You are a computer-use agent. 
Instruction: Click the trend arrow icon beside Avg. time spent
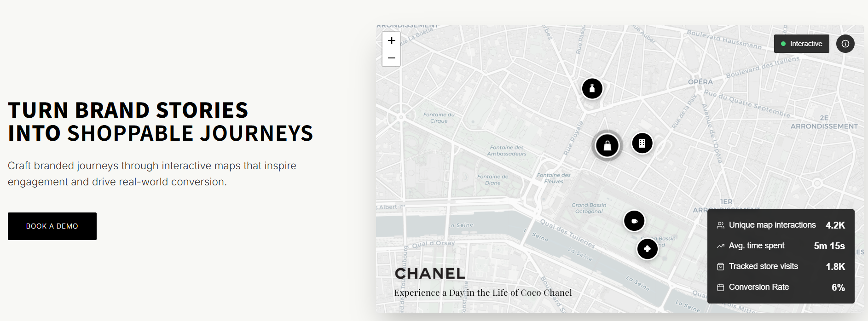720,246
